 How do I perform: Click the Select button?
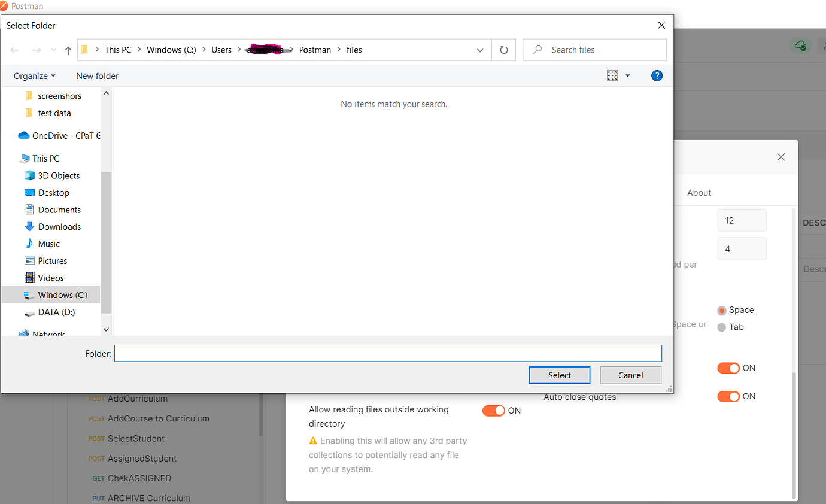tap(559, 375)
